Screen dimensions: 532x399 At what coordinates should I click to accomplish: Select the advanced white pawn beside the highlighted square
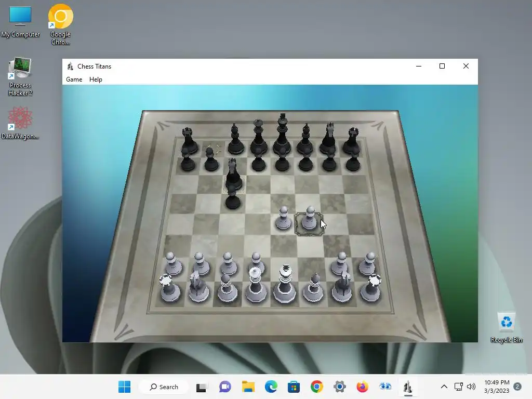[283, 219]
